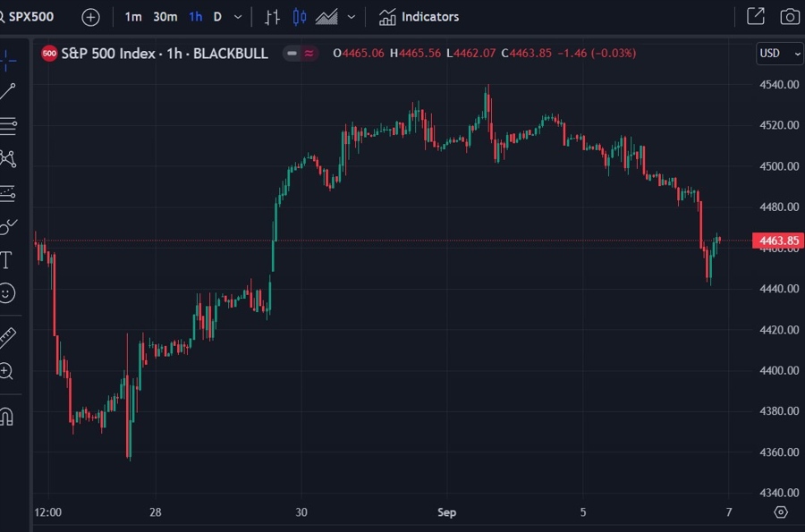Screen dimensions: 805x532
Task: Switch to the 1m timeframe
Action: tap(133, 17)
